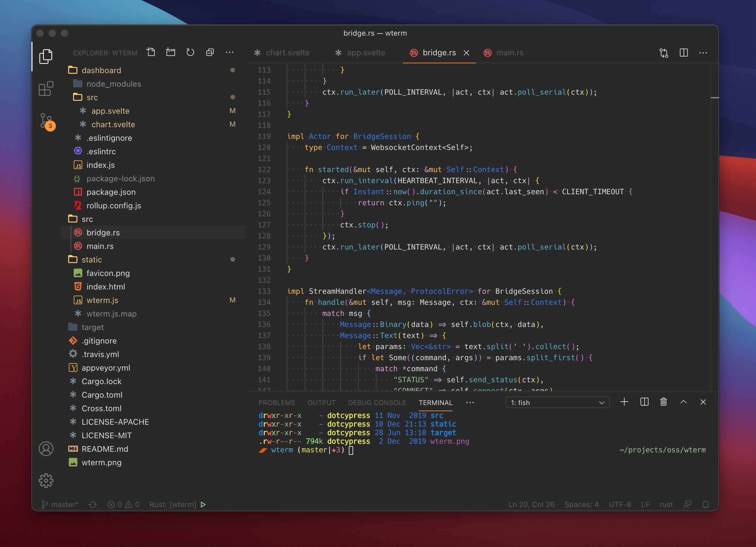Screen dimensions: 756x547
Task: Click the New Folder explorer icon
Action: (171, 52)
